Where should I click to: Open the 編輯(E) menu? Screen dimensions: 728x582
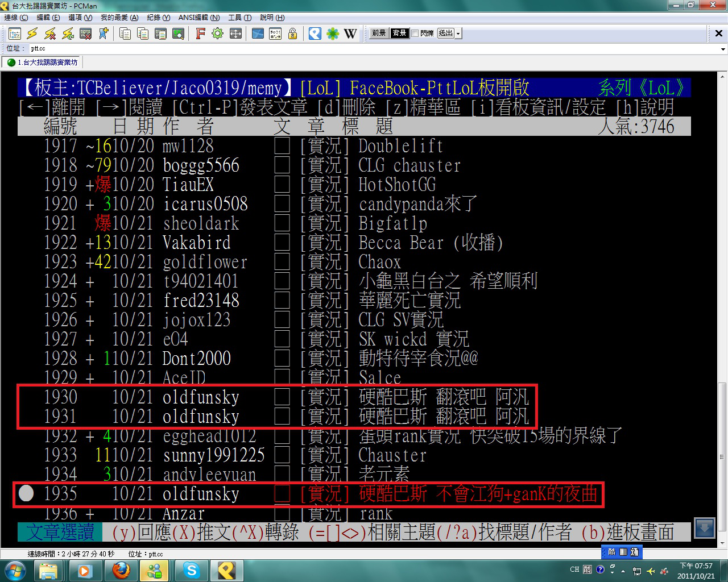tap(48, 18)
